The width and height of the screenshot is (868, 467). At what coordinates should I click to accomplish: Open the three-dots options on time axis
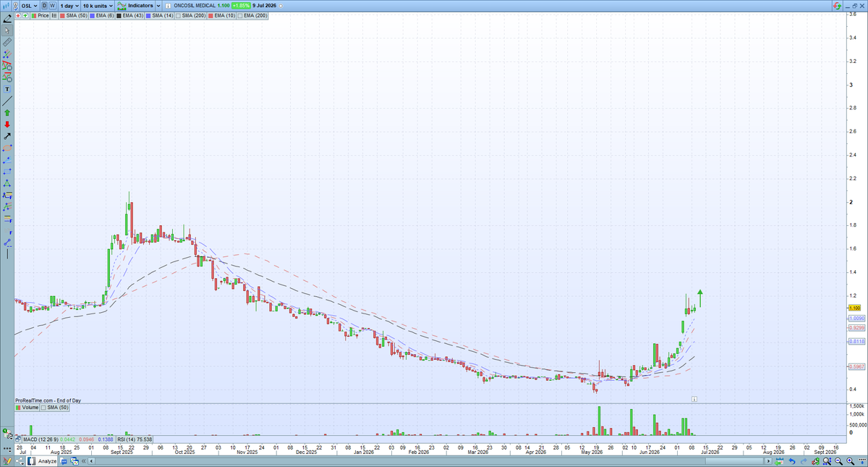pyautogui.click(x=7, y=450)
